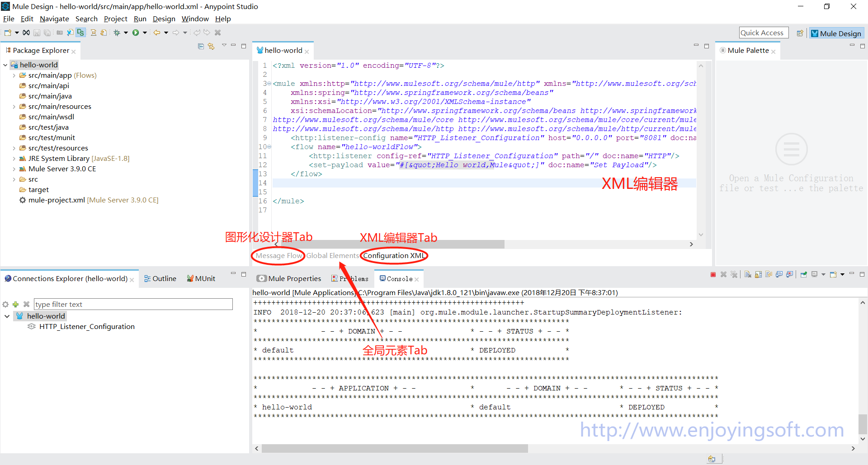The image size is (868, 465).
Task: Switch to Message Flow editor tab
Action: pos(279,255)
